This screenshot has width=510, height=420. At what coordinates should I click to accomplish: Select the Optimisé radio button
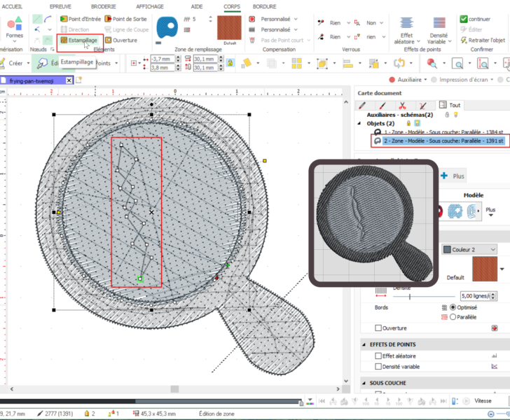tap(453, 307)
